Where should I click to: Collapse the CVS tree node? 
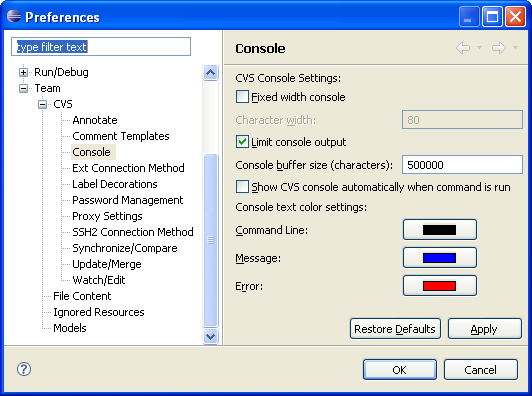[x=42, y=104]
